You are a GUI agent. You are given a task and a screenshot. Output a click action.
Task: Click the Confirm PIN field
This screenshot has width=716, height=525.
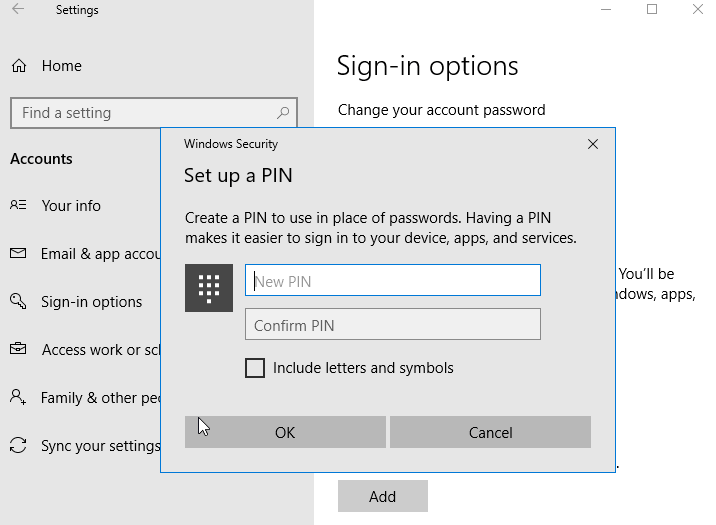[392, 325]
